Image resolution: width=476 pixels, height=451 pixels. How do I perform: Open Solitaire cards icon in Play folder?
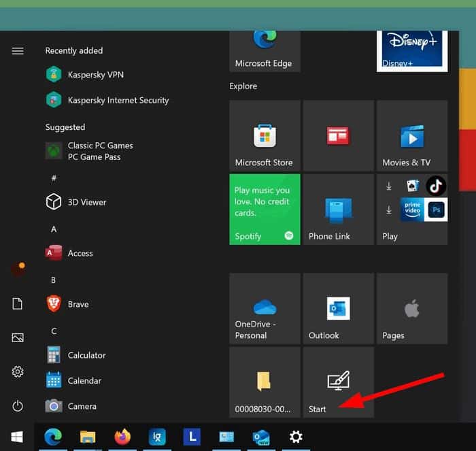tap(412, 186)
